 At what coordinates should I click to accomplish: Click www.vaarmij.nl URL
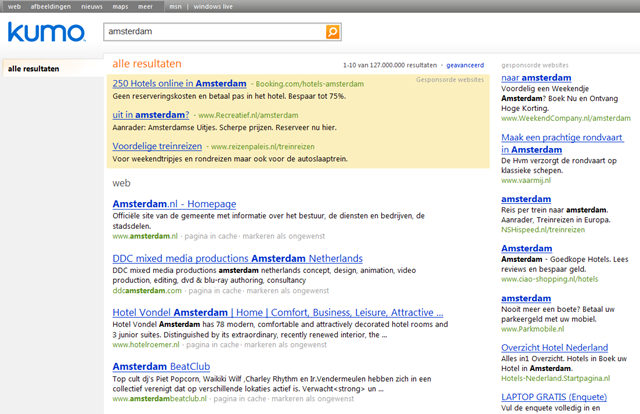pyautogui.click(x=526, y=180)
